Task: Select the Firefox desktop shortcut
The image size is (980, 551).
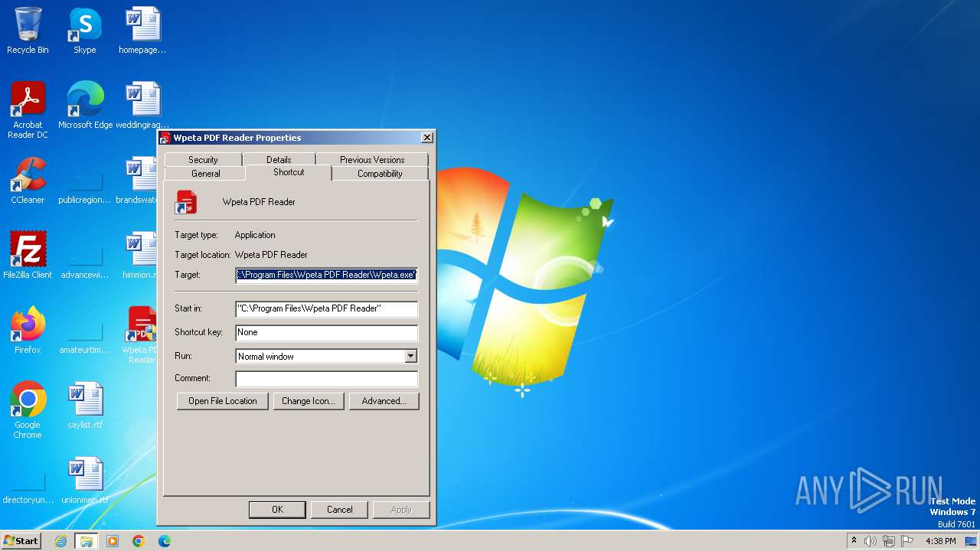Action: tap(28, 331)
